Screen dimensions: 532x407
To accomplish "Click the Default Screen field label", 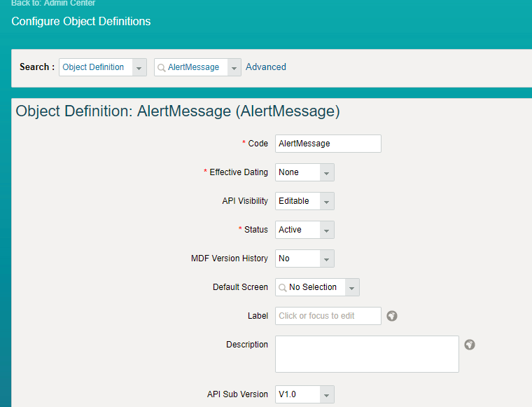I will [240, 287].
